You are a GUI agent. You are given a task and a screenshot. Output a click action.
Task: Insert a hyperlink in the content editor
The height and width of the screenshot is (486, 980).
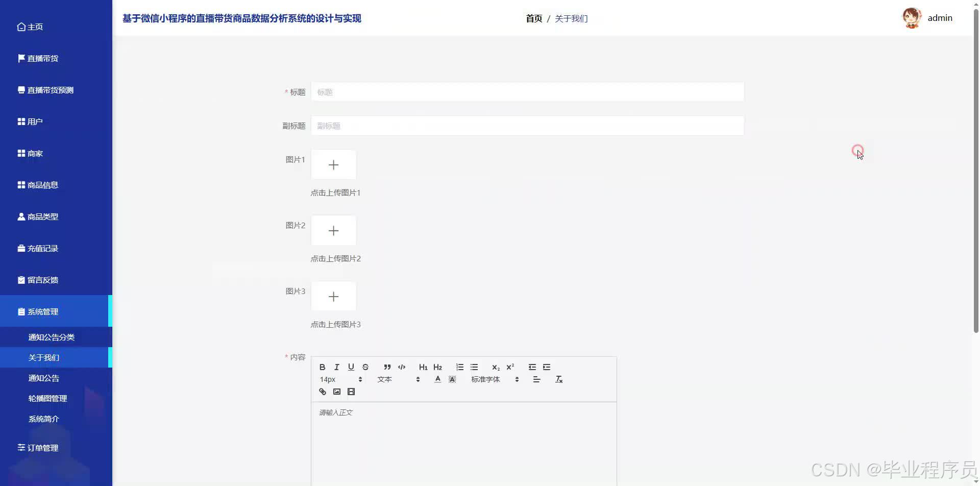pyautogui.click(x=322, y=392)
